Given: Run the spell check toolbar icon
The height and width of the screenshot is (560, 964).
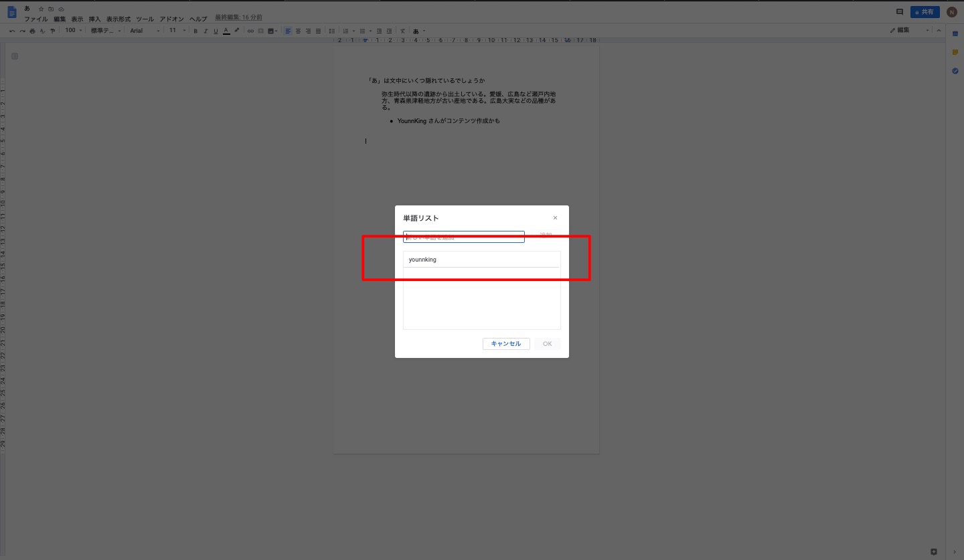Looking at the screenshot, I should [42, 31].
